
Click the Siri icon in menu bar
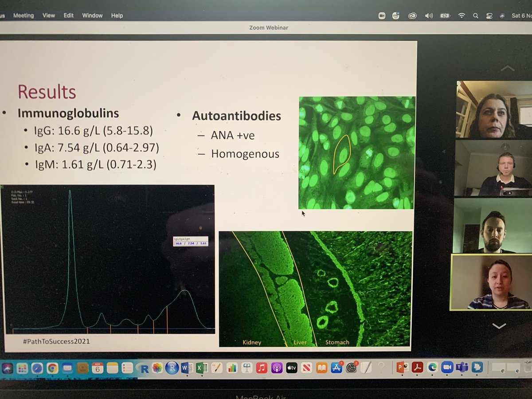pos(502,16)
